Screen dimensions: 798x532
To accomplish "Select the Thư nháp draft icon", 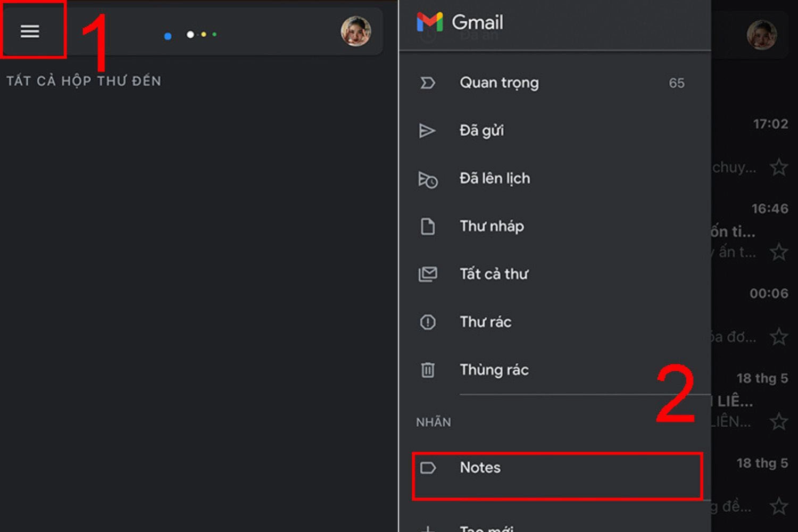I will pyautogui.click(x=428, y=227).
